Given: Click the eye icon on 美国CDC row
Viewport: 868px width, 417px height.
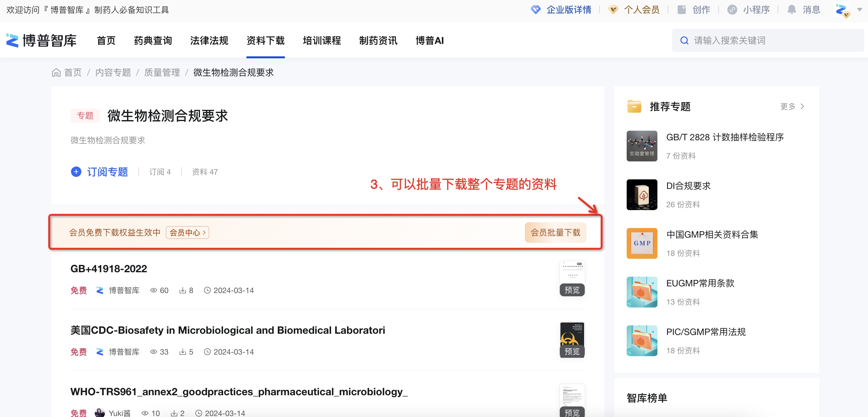Looking at the screenshot, I should click(x=154, y=352).
